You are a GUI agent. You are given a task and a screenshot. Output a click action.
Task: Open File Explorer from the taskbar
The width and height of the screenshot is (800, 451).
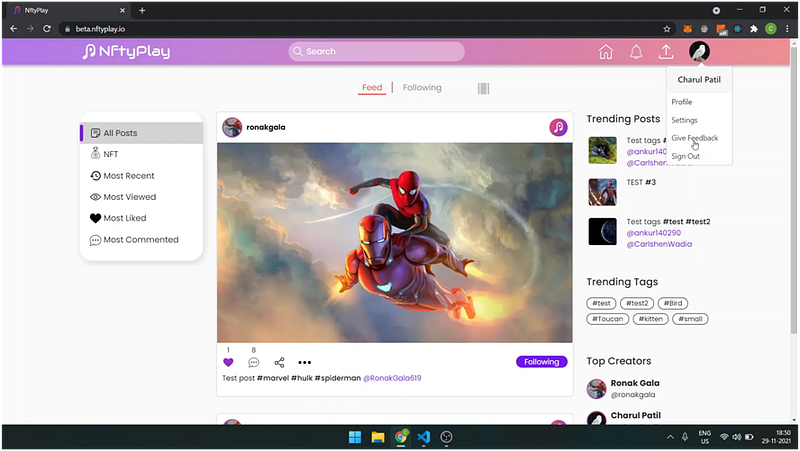click(x=378, y=437)
